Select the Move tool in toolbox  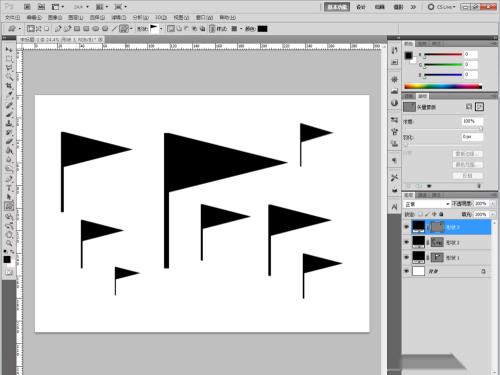[x=9, y=50]
